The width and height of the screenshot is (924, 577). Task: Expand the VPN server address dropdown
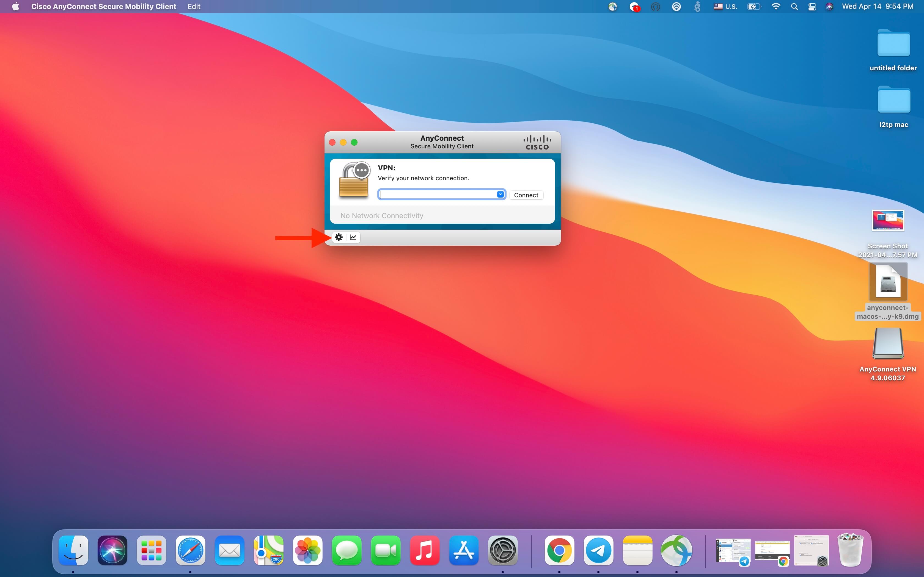tap(500, 195)
